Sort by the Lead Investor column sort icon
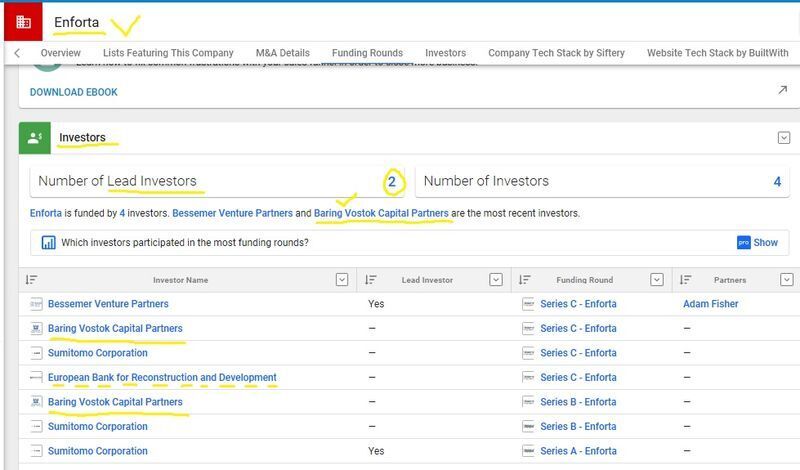Screen dimensions: 800x470 pyautogui.click(x=370, y=280)
